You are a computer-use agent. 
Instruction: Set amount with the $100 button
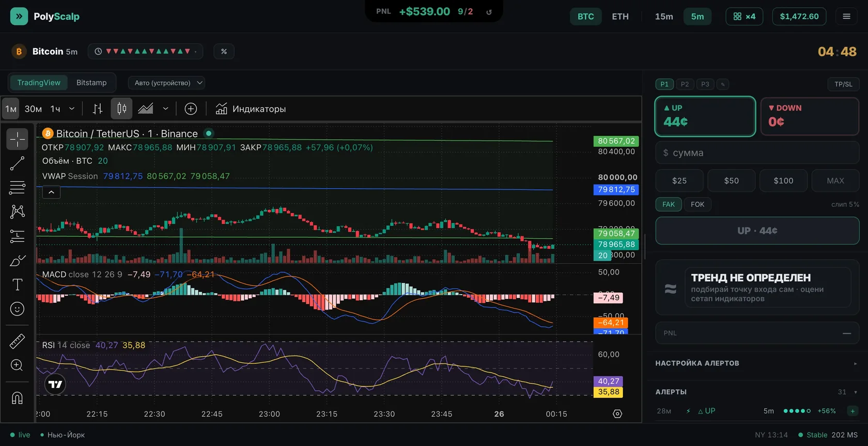783,181
